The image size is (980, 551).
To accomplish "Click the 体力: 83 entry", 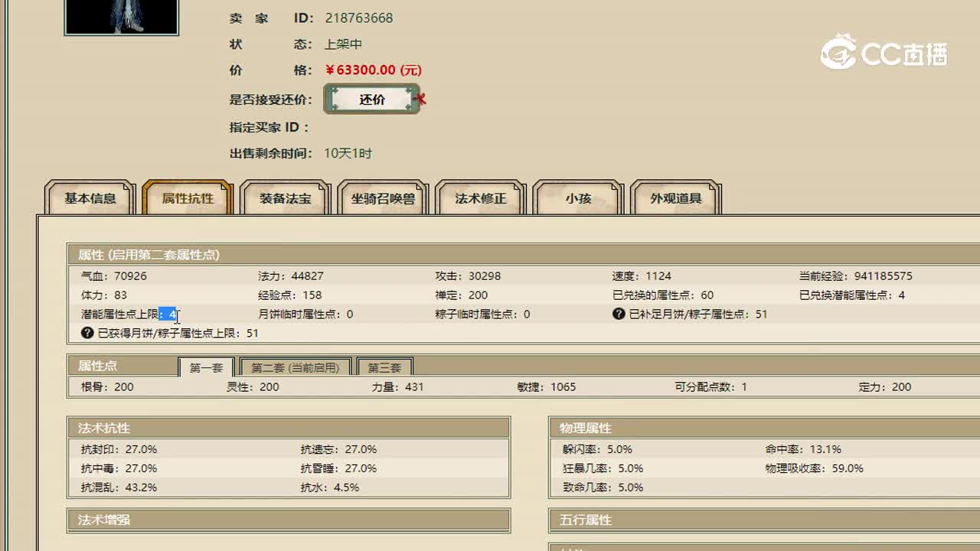I will (x=104, y=295).
